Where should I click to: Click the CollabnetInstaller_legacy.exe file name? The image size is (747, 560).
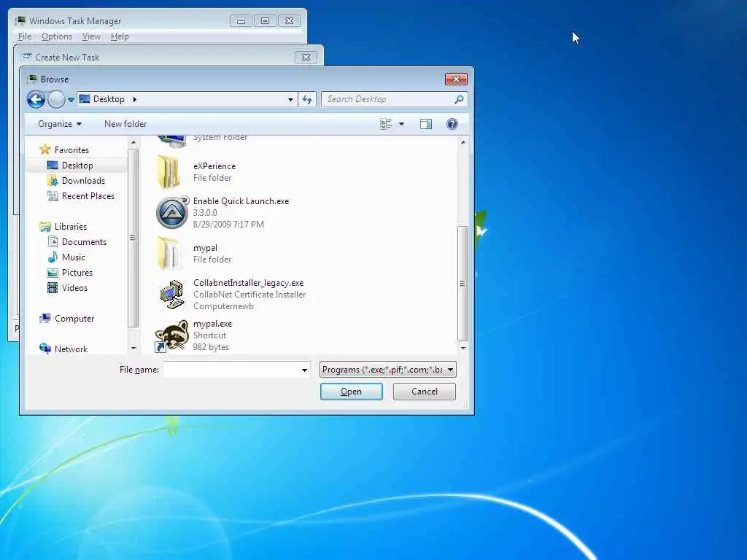pos(248,283)
